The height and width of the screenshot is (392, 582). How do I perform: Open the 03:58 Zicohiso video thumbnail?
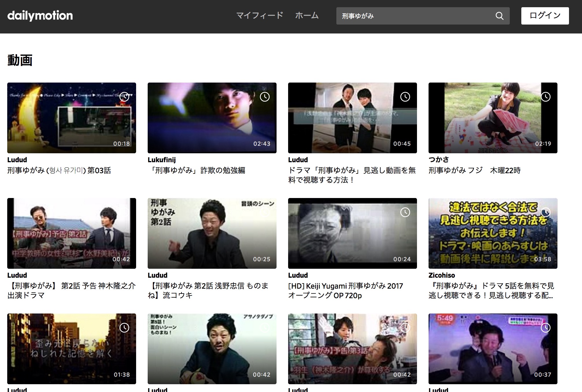coord(493,233)
